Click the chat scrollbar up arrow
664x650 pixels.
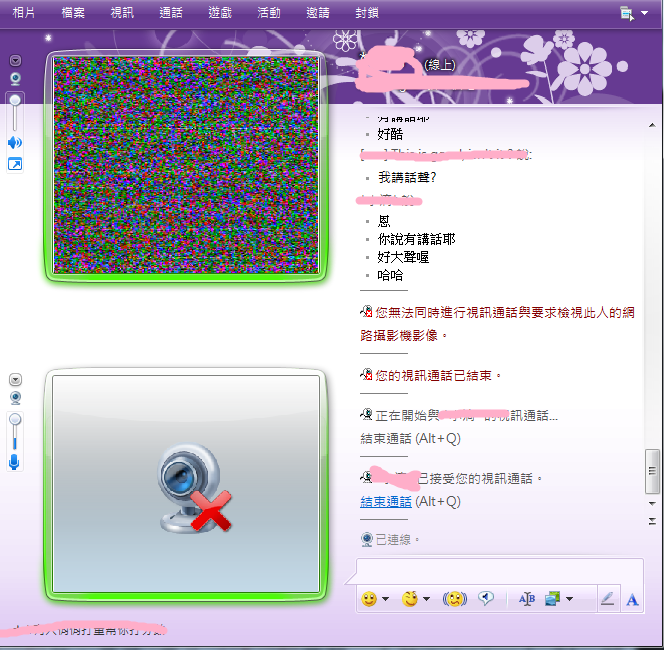pyautogui.click(x=652, y=125)
